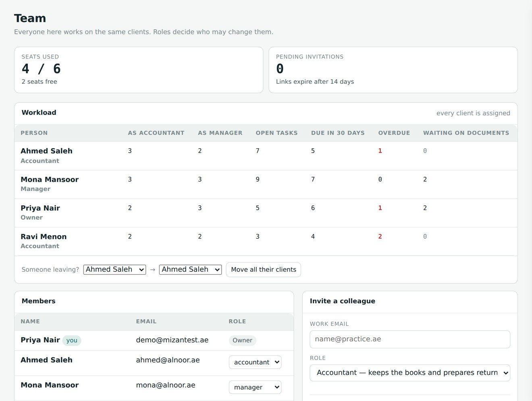The width and height of the screenshot is (532, 401).
Task: Select Ravi Menon in the Workload table
Action: click(44, 237)
